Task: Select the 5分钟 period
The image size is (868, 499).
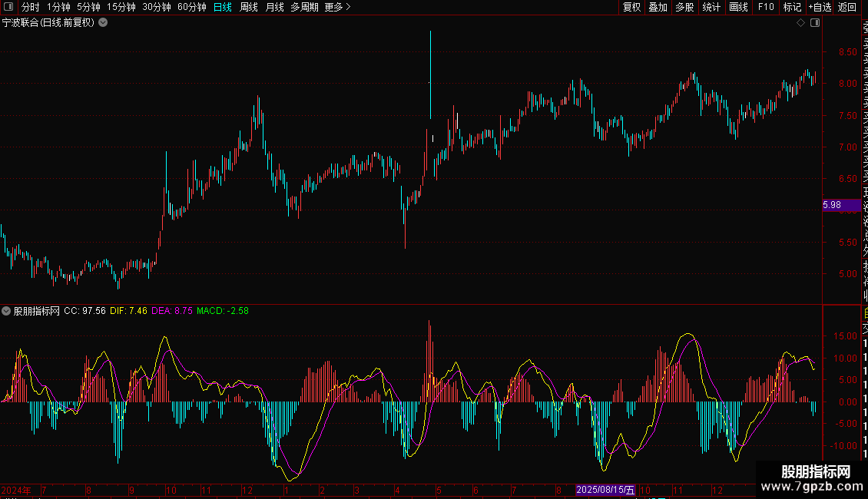Action: (x=88, y=7)
